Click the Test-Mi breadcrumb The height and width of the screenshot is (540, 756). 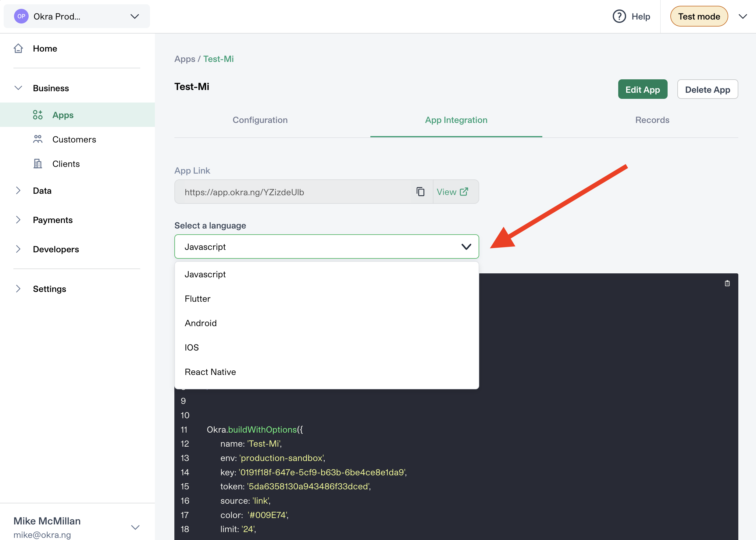pos(218,59)
